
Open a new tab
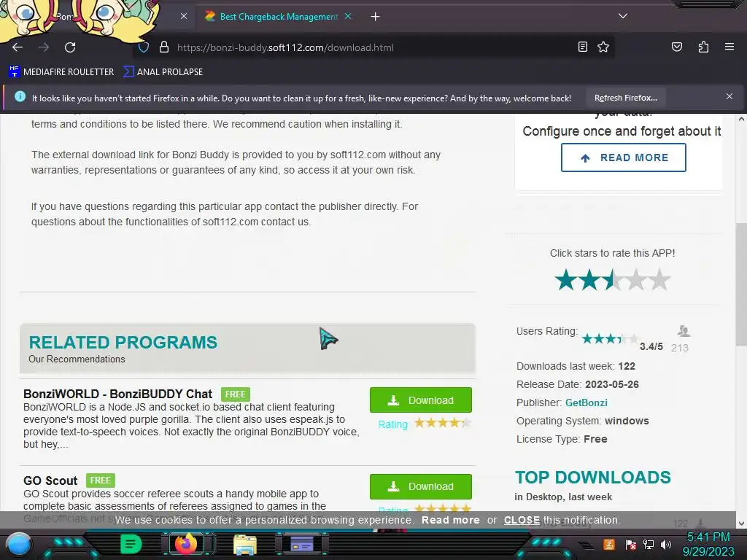pyautogui.click(x=376, y=17)
